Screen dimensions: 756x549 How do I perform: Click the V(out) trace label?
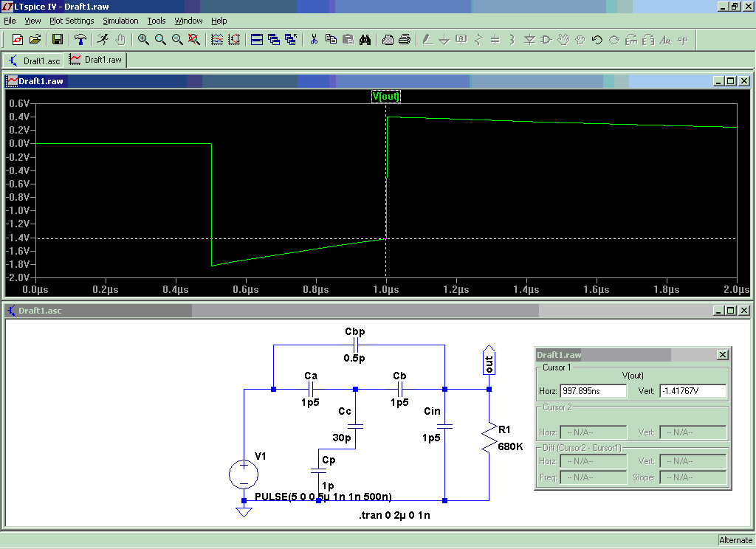coord(386,96)
